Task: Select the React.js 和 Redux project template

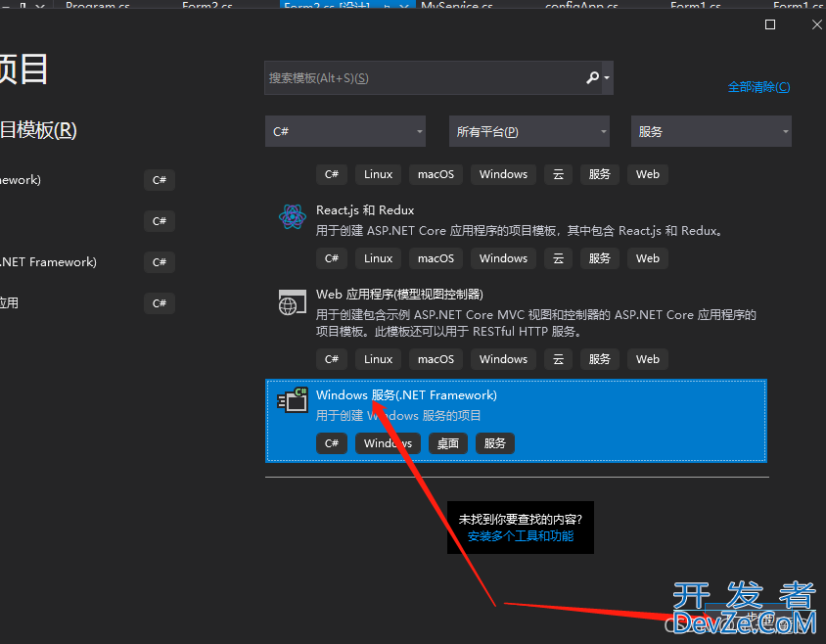Action: point(365,210)
